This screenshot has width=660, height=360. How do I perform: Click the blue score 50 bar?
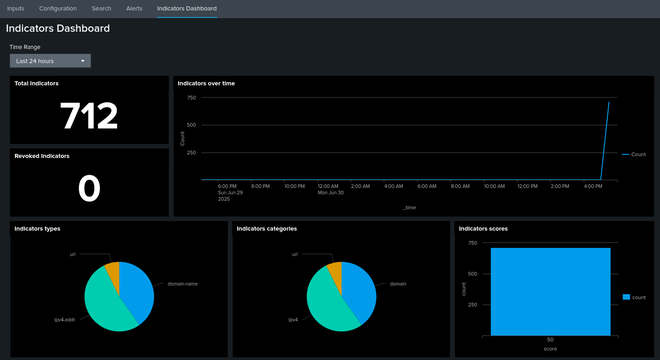click(x=551, y=292)
